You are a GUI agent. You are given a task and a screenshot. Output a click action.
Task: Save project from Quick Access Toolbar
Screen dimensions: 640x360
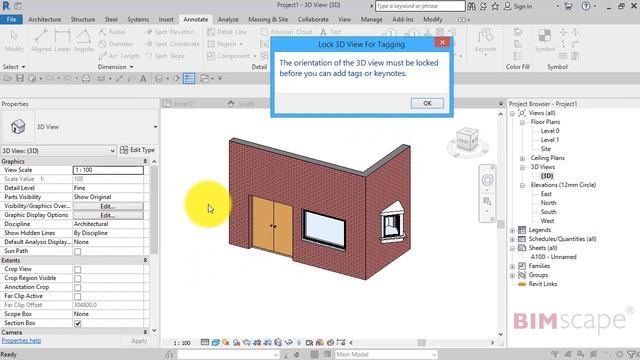tap(20, 78)
